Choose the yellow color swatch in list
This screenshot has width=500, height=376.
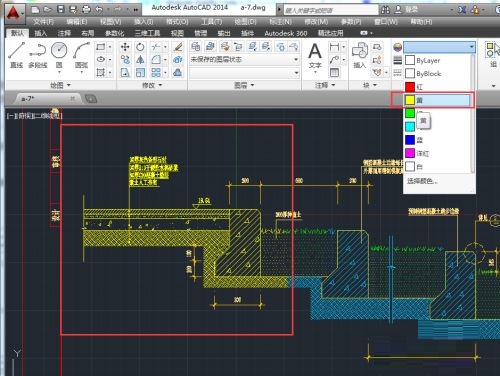(437, 100)
